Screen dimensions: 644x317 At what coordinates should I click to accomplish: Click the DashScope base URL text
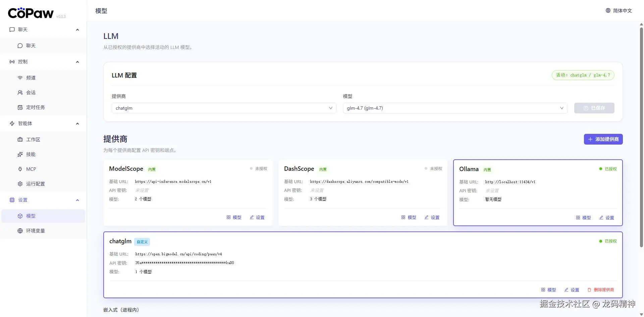click(x=359, y=181)
